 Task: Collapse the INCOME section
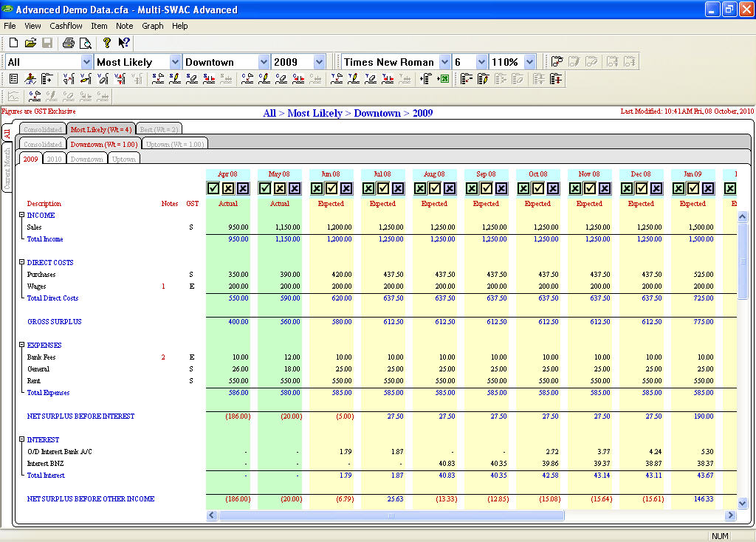point(21,215)
